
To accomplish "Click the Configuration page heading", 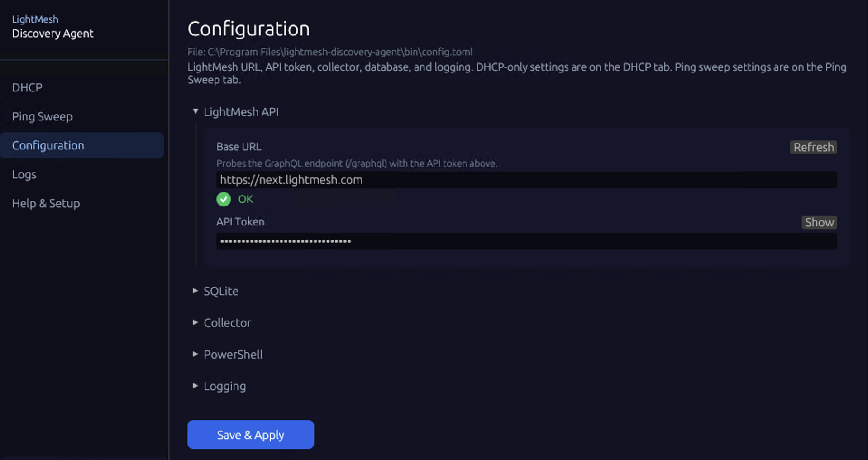I will (x=248, y=29).
